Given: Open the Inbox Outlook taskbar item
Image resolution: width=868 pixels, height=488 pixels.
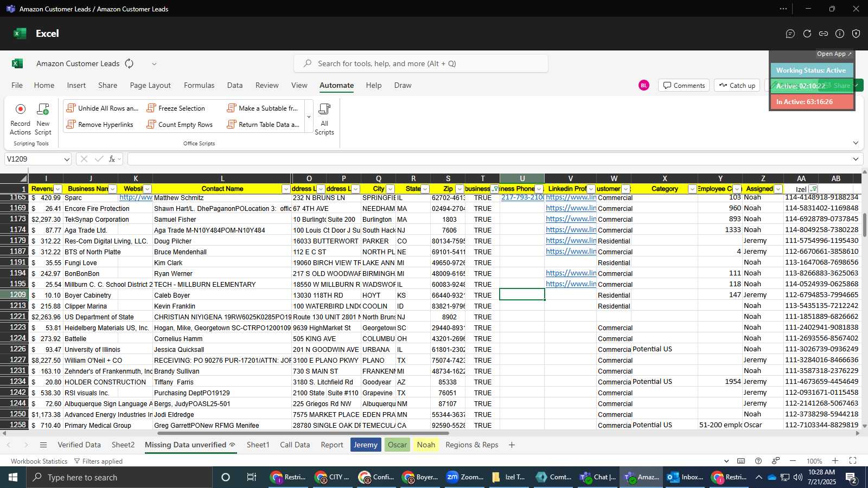Looking at the screenshot, I should [685, 477].
